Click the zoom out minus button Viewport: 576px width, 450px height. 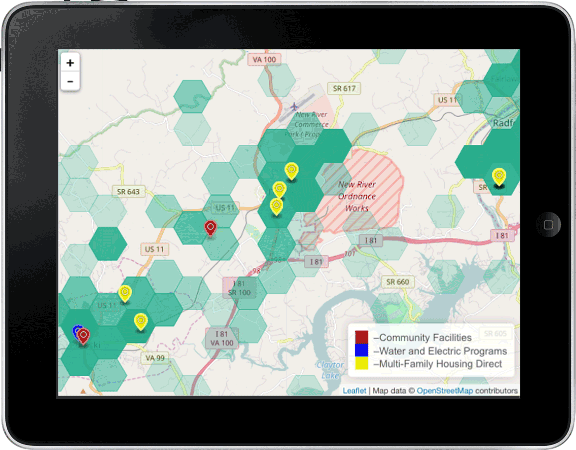[x=70, y=81]
